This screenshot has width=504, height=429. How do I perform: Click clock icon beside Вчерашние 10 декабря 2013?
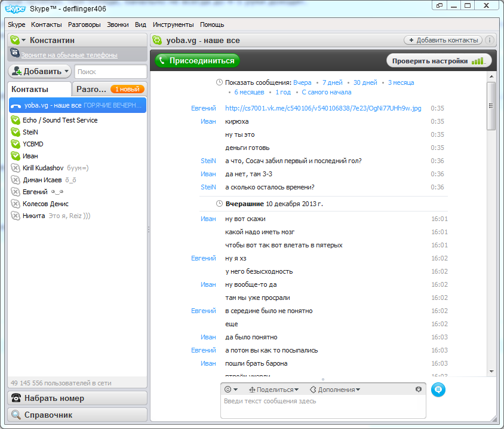pyautogui.click(x=219, y=204)
